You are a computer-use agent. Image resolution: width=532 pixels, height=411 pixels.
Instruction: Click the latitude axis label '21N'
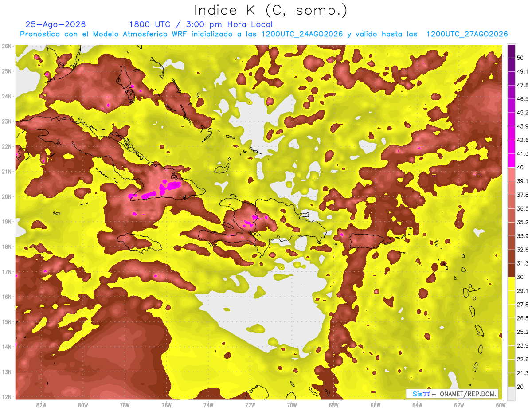(x=6, y=171)
